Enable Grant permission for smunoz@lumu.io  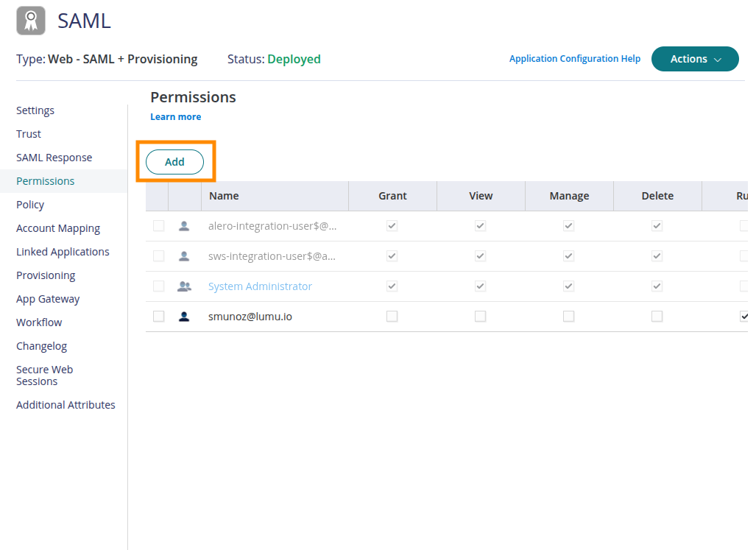392,317
